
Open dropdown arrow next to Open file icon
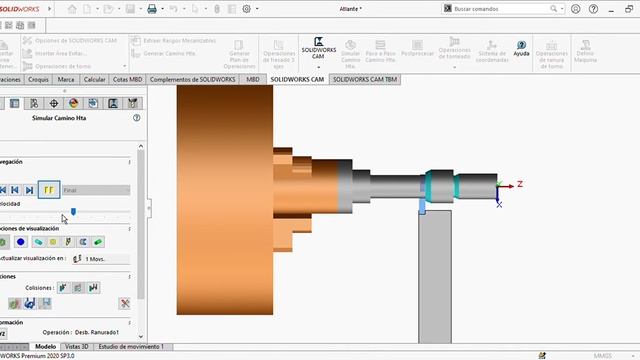point(118,9)
